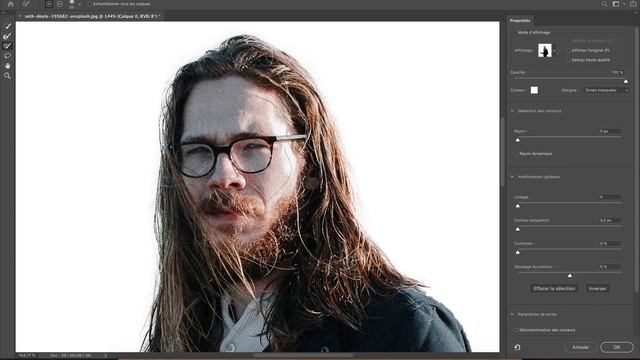Select the Refine Edge Brush tool

click(7, 36)
